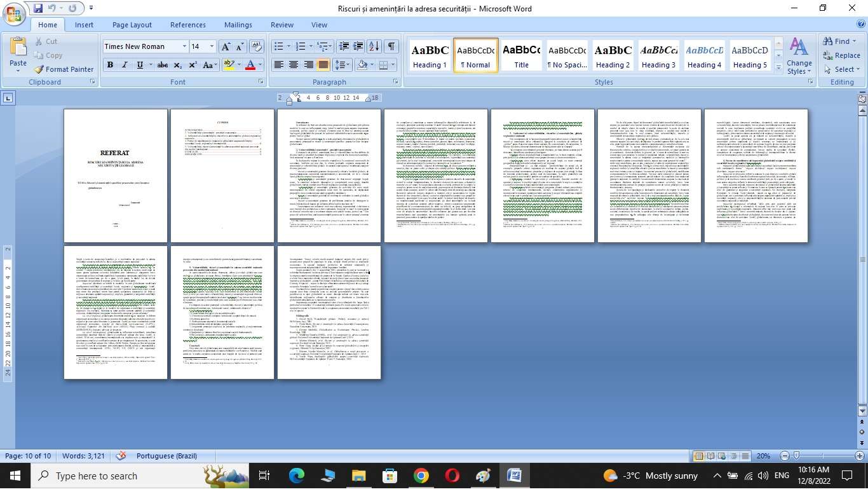
Task: Enable Justify text alignment
Action: click(323, 65)
